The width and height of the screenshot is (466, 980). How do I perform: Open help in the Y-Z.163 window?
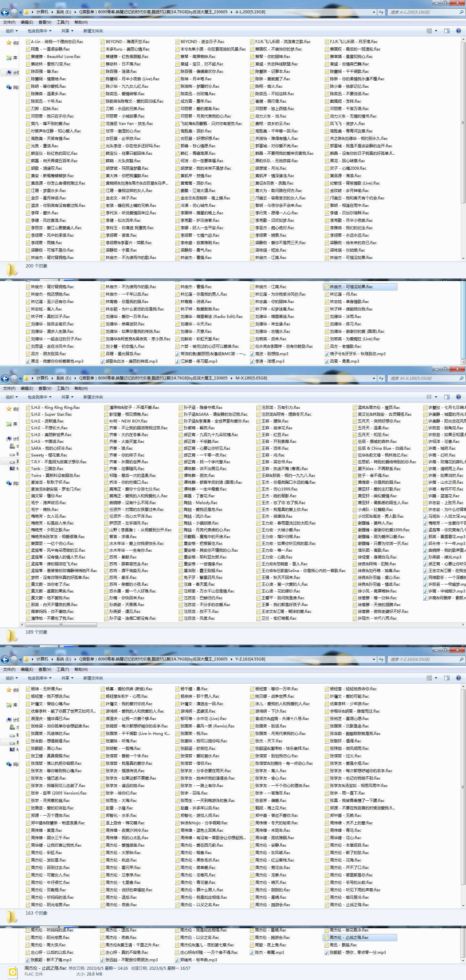click(458, 678)
